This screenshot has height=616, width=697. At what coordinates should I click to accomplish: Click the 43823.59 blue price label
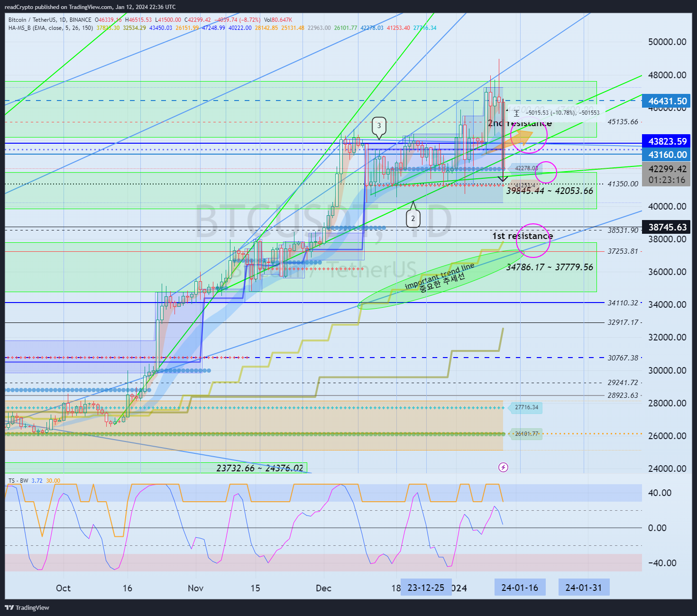point(667,141)
